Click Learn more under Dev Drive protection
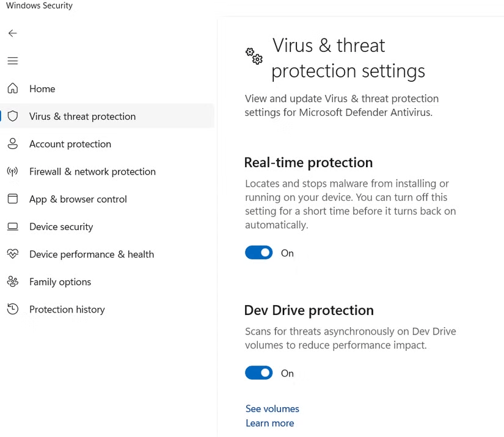Screen dimensions: 504x437 coord(269,422)
